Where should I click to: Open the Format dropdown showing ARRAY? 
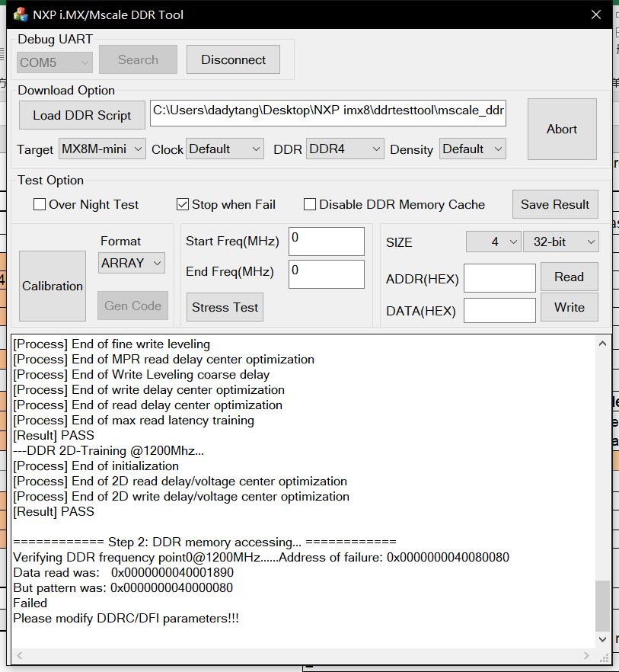(132, 263)
